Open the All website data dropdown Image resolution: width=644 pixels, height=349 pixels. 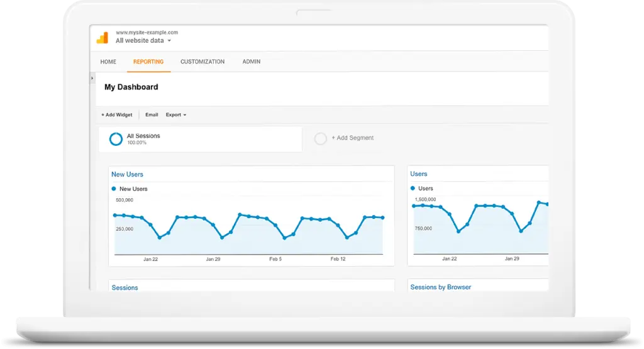pos(143,41)
